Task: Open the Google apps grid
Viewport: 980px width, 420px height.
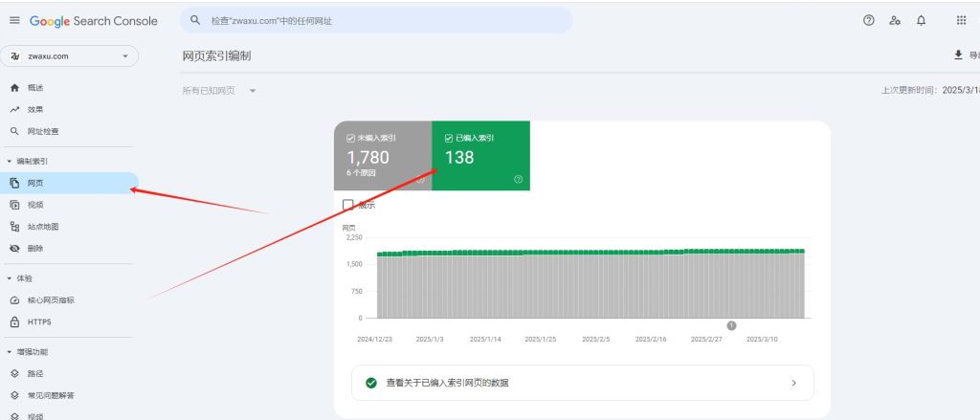Action: [961, 21]
